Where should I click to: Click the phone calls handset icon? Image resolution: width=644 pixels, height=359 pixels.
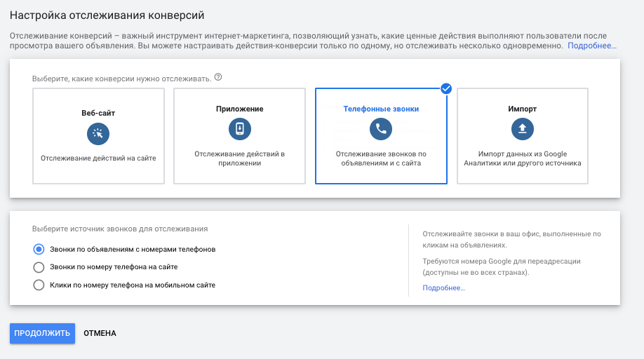click(x=381, y=129)
